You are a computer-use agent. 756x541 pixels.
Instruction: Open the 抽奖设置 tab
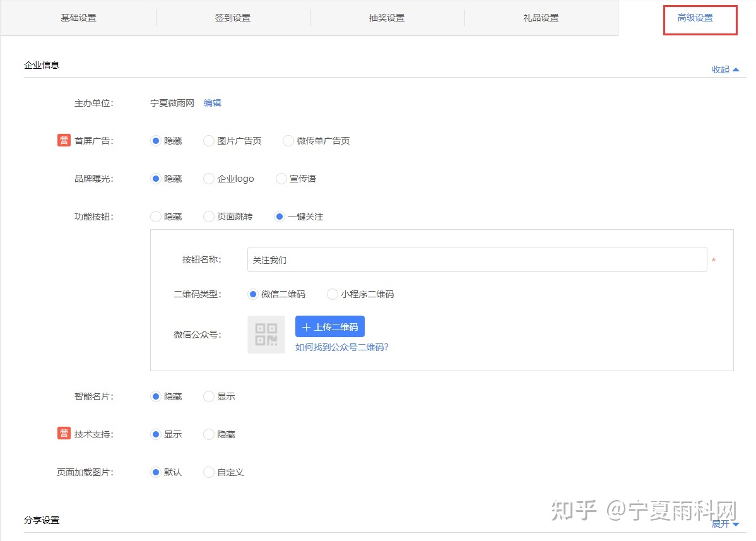(387, 18)
